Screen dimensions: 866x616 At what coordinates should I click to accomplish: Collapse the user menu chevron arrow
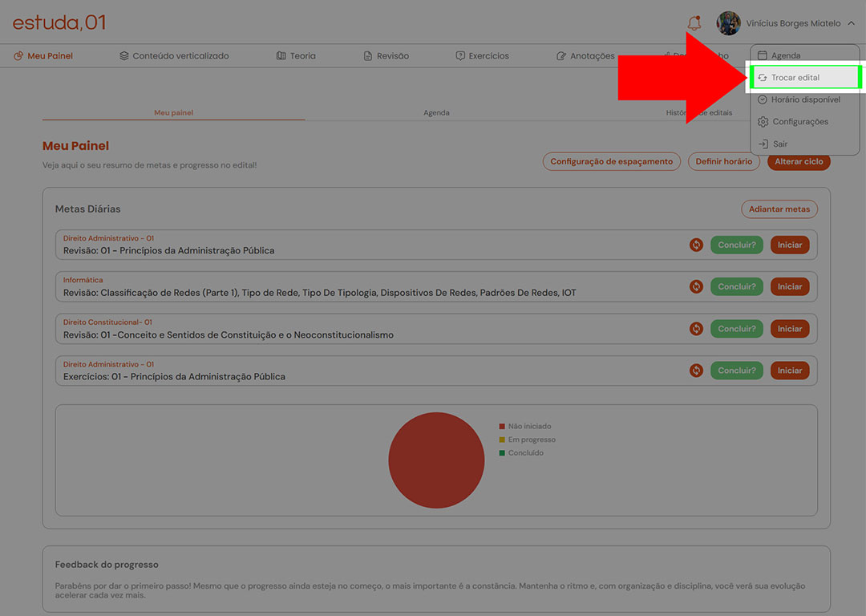click(851, 23)
